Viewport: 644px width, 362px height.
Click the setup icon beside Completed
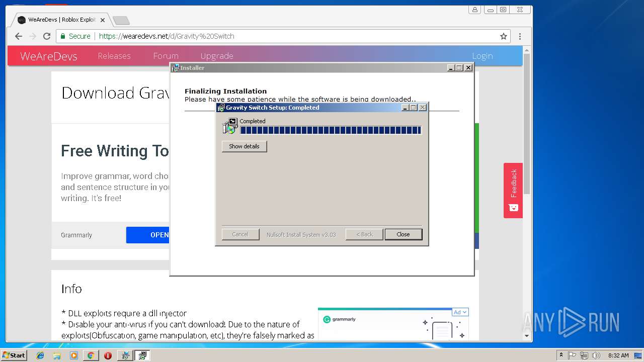(229, 126)
